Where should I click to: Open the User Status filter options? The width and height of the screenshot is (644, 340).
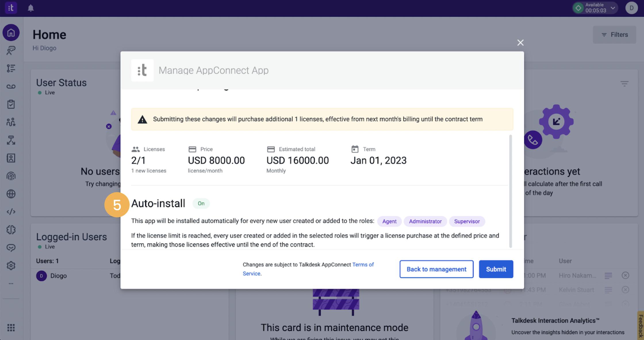[624, 84]
